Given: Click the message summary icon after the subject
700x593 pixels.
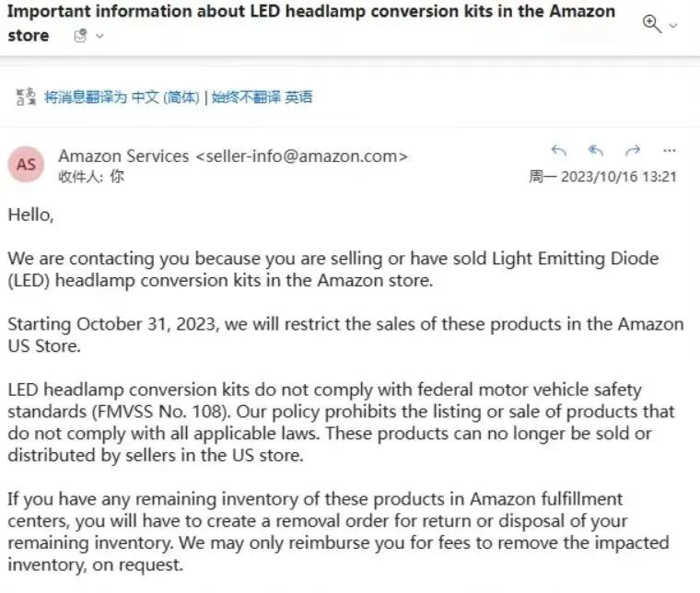Looking at the screenshot, I should [x=80, y=36].
